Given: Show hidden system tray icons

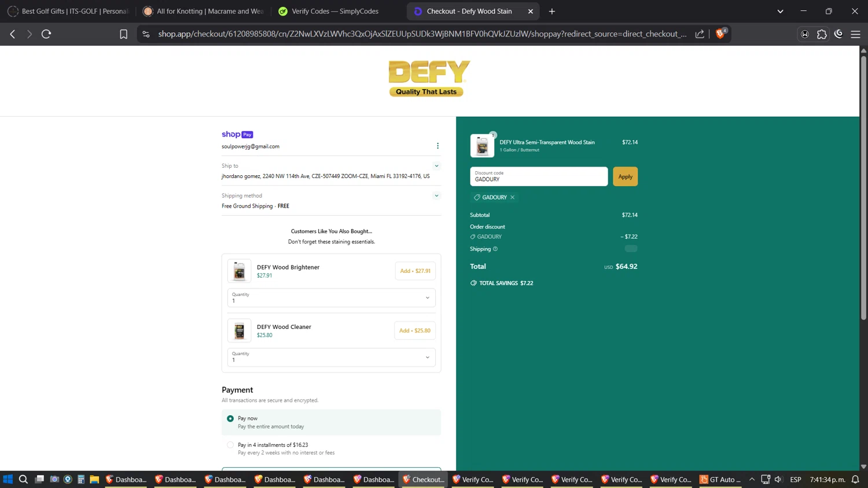Looking at the screenshot, I should click(752, 479).
